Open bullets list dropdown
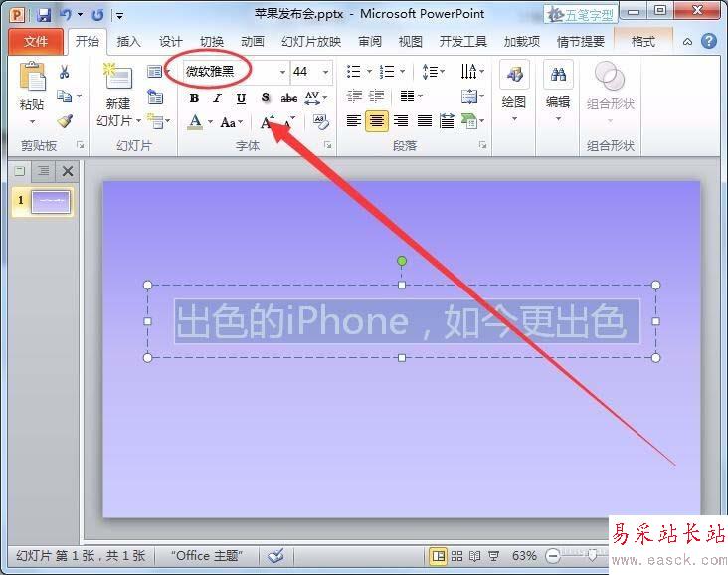Screen dimensions: 728x575 click(369, 72)
